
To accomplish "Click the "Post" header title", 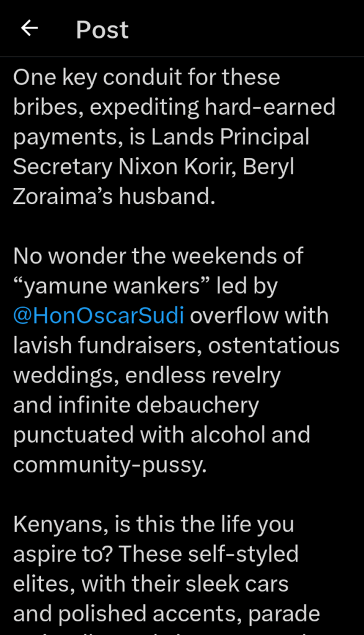I will point(102,30).
